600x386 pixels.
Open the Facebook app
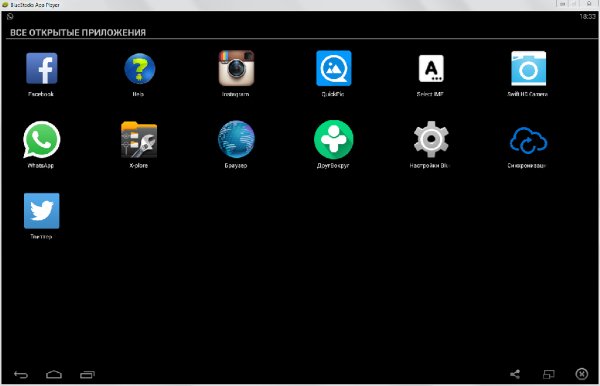(42, 68)
